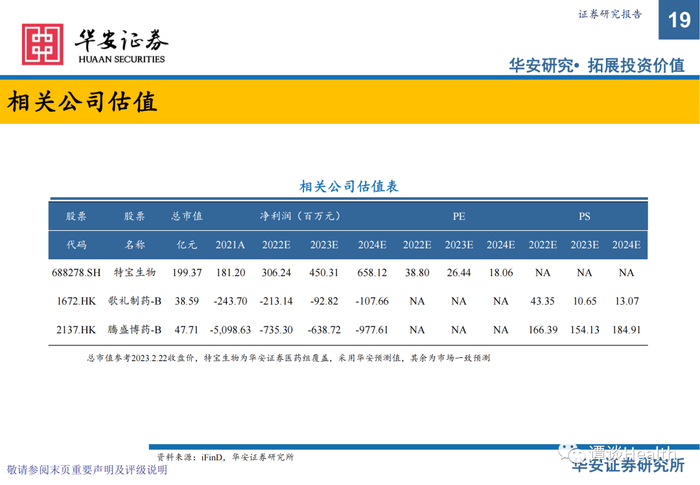Click the profit value -735.30

click(276, 330)
